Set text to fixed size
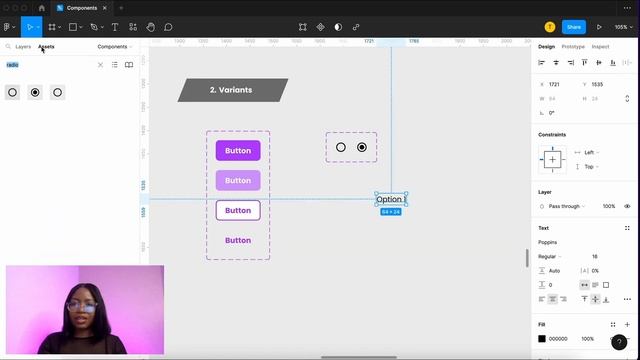 606,285
